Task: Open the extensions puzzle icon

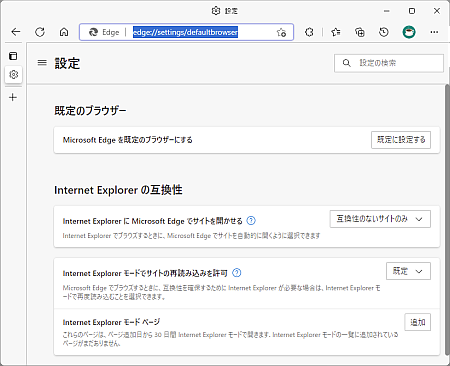Action: coord(309,32)
